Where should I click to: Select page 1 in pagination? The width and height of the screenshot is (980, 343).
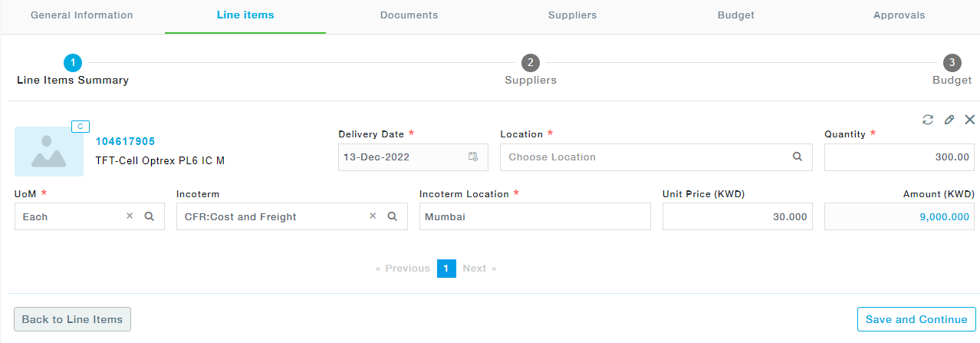pyautogui.click(x=446, y=268)
